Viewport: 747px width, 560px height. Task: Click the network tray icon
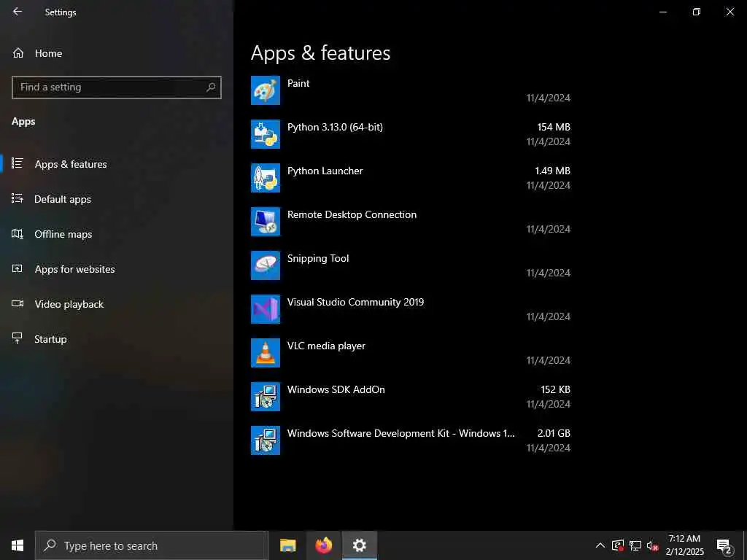635,545
